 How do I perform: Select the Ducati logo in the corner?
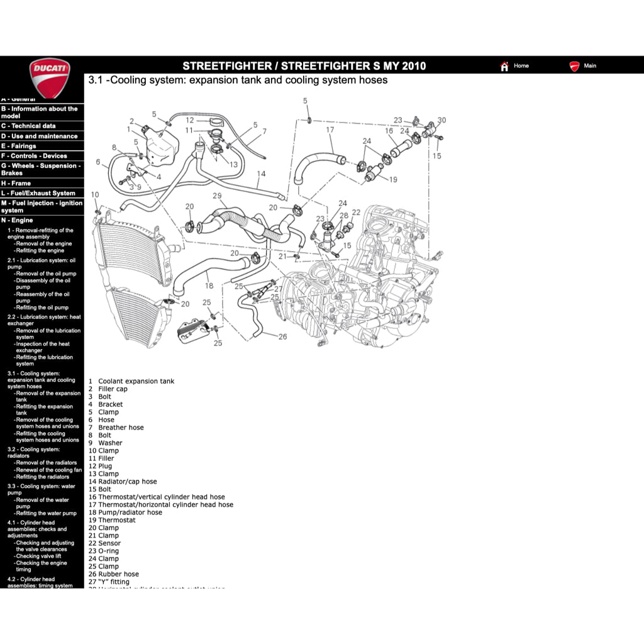[49, 77]
